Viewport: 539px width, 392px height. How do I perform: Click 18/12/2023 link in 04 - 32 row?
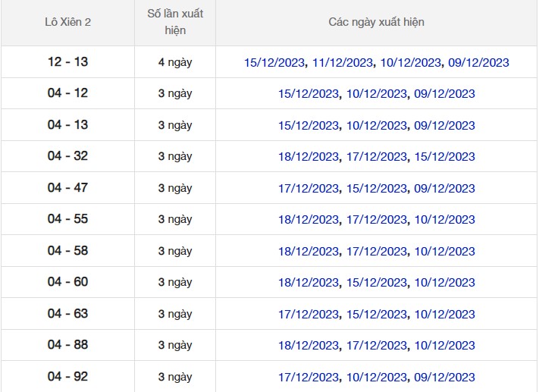[309, 157]
